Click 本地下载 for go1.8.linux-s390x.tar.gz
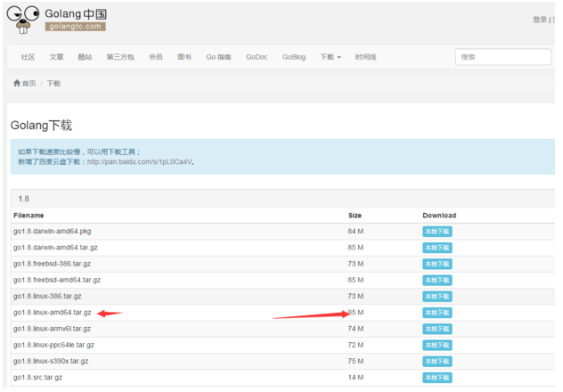 [437, 362]
